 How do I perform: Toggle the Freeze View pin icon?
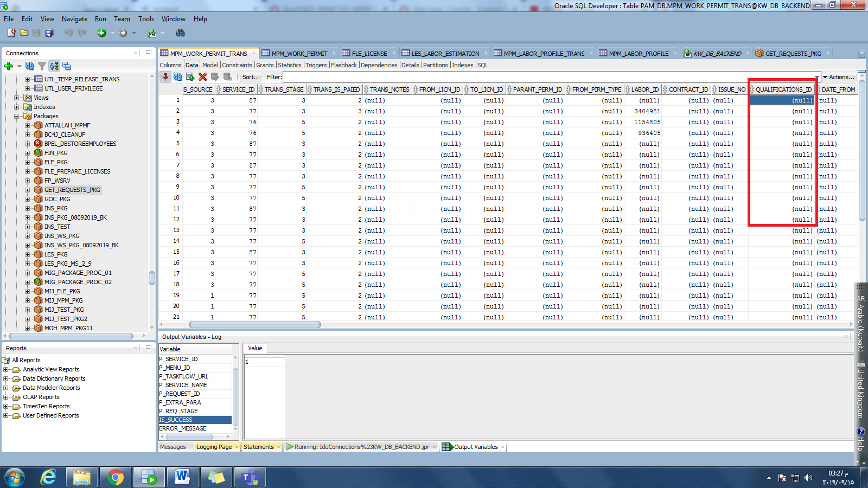pos(165,77)
